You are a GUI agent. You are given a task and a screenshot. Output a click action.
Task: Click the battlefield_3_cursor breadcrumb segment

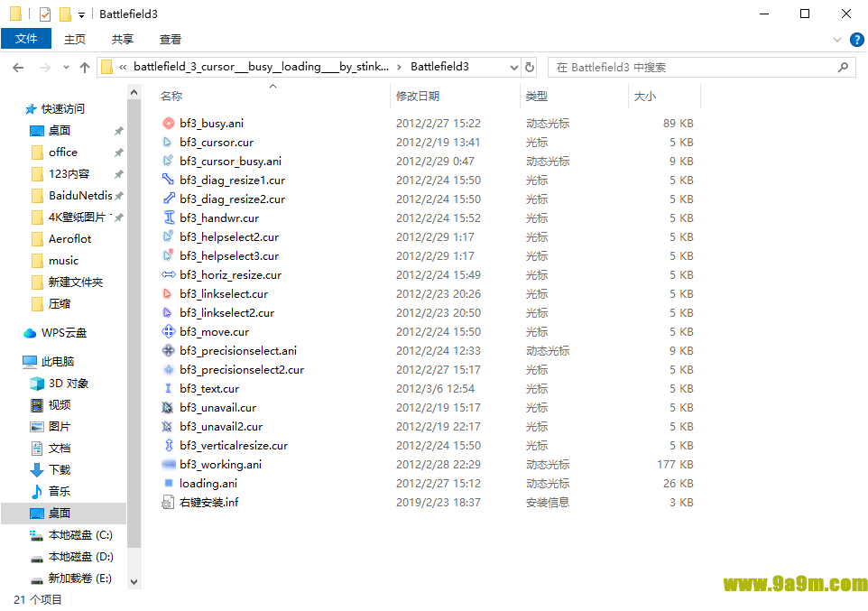pyautogui.click(x=262, y=67)
